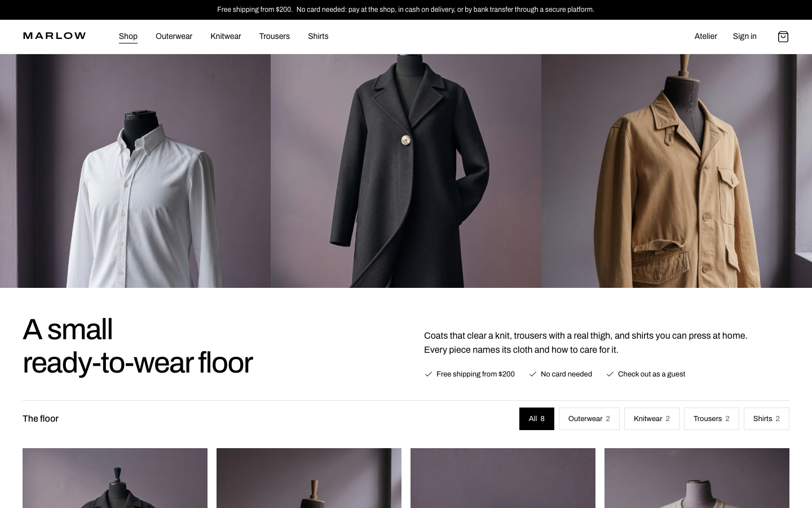812x508 pixels.
Task: Click the 'A small ready-to-wear floor' headline
Action: point(138,346)
